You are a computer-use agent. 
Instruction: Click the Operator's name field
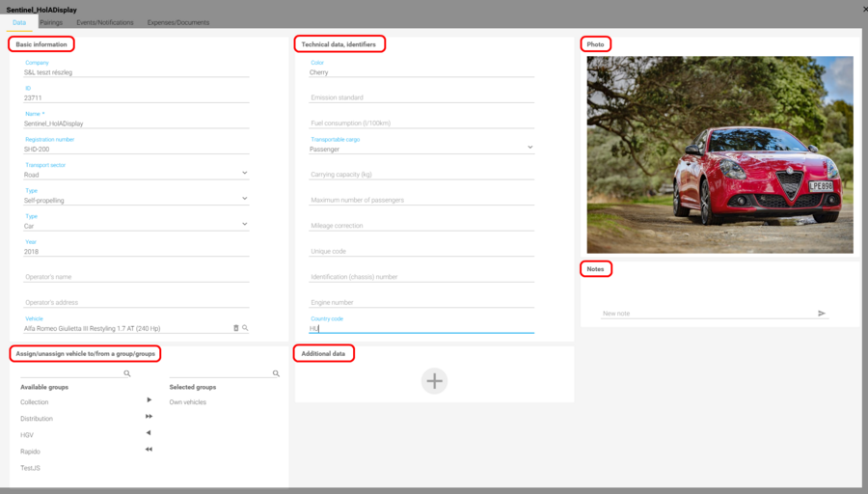coord(136,276)
